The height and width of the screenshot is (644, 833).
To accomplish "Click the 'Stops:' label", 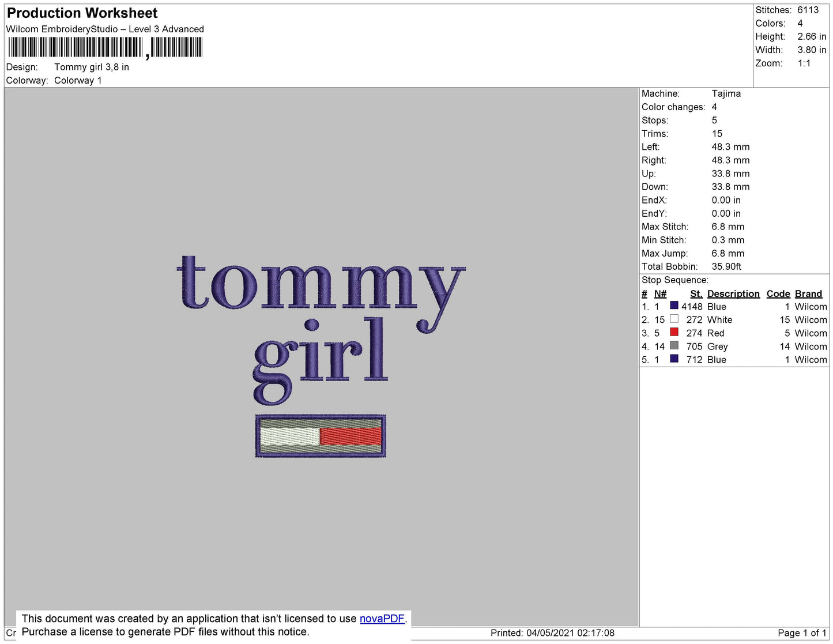I will point(655,120).
